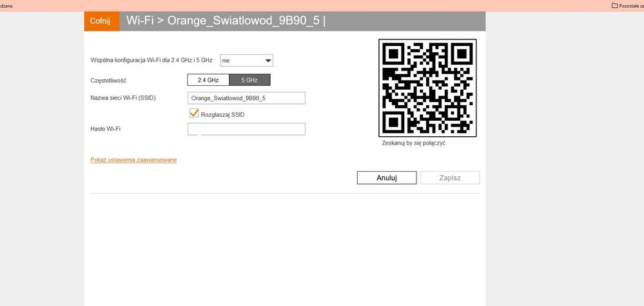Open the shared Wi-Fi configuration dropdown
The height and width of the screenshot is (306, 644).
[x=246, y=61]
